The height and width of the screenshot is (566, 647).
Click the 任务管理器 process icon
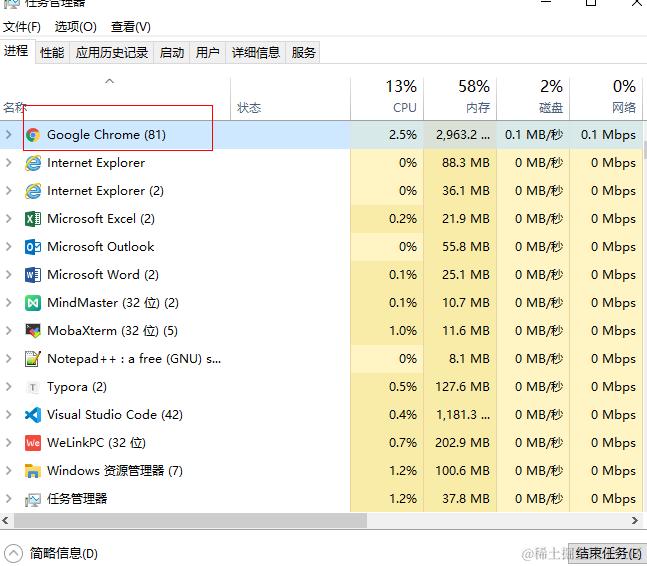click(x=33, y=499)
